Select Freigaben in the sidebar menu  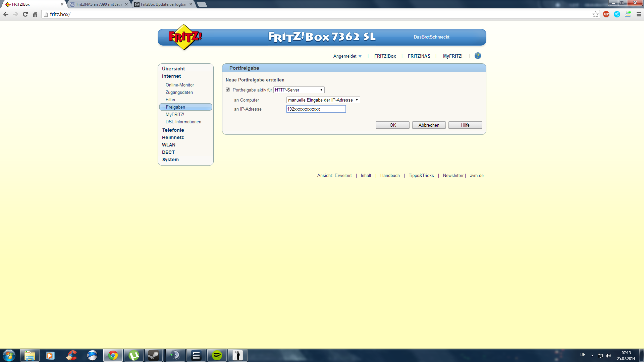click(175, 107)
